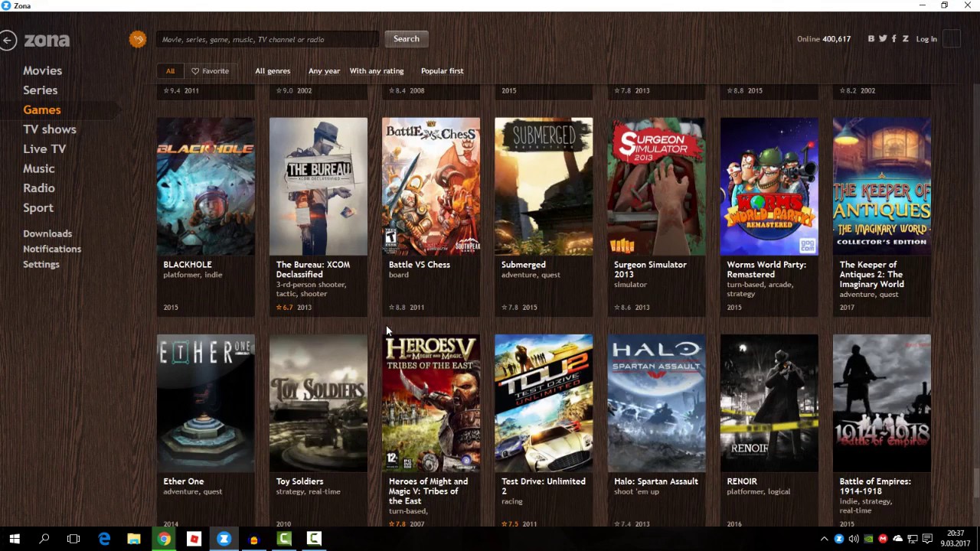The height and width of the screenshot is (551, 980).
Task: Click Zona icon in system tray
Action: [x=839, y=539]
